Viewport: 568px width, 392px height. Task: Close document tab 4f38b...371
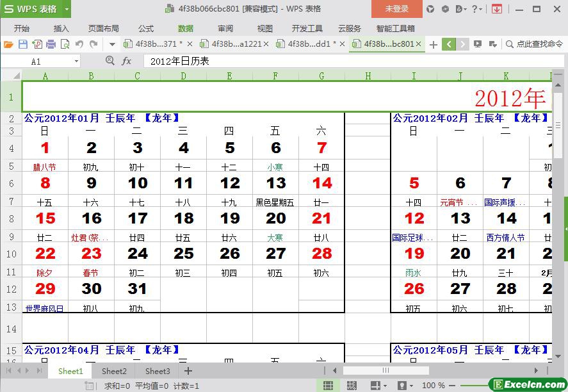tap(190, 44)
